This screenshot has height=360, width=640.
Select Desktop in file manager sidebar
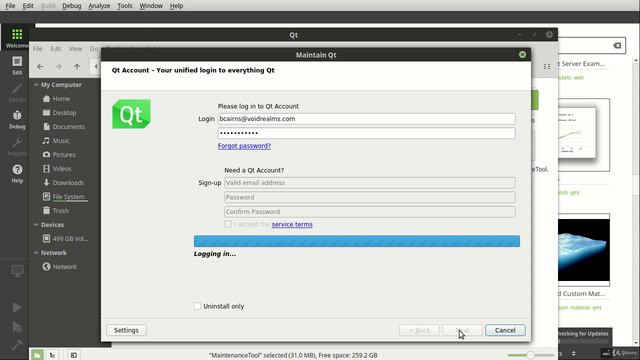pyautogui.click(x=64, y=113)
